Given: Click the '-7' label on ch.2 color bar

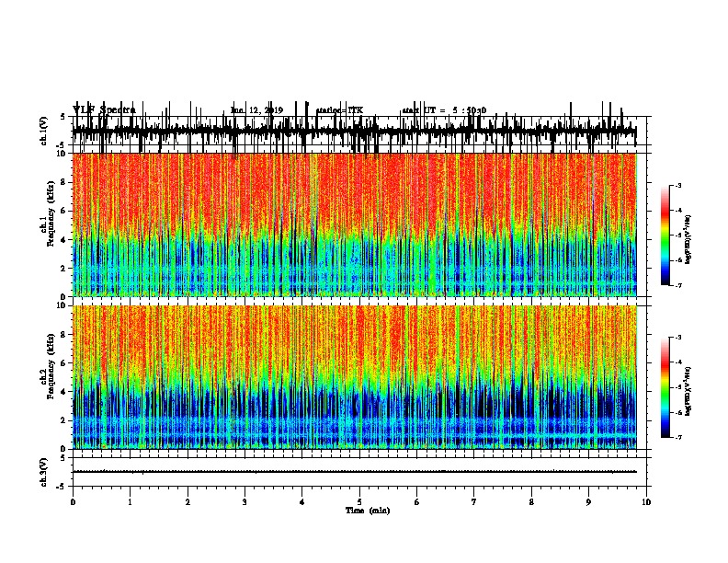Looking at the screenshot, I should (x=678, y=437).
